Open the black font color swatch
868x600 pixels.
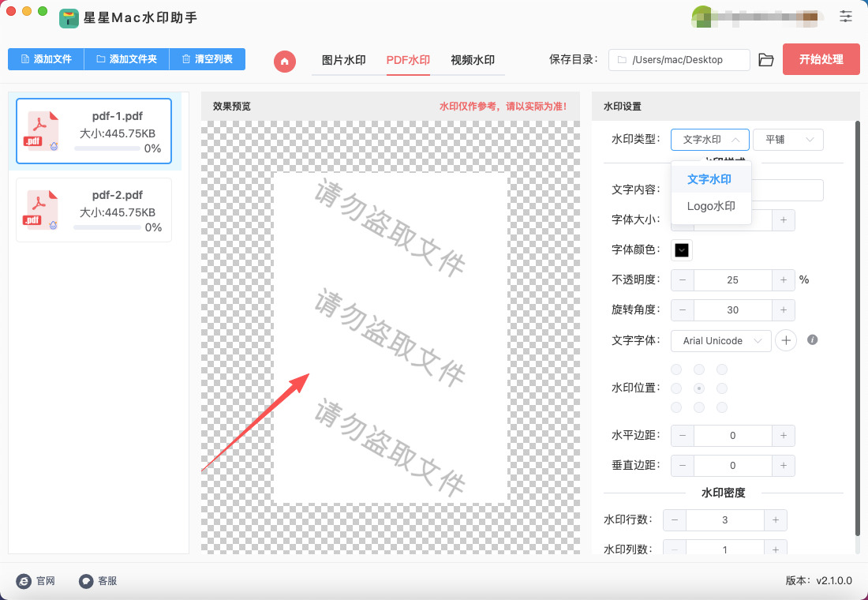pyautogui.click(x=682, y=250)
